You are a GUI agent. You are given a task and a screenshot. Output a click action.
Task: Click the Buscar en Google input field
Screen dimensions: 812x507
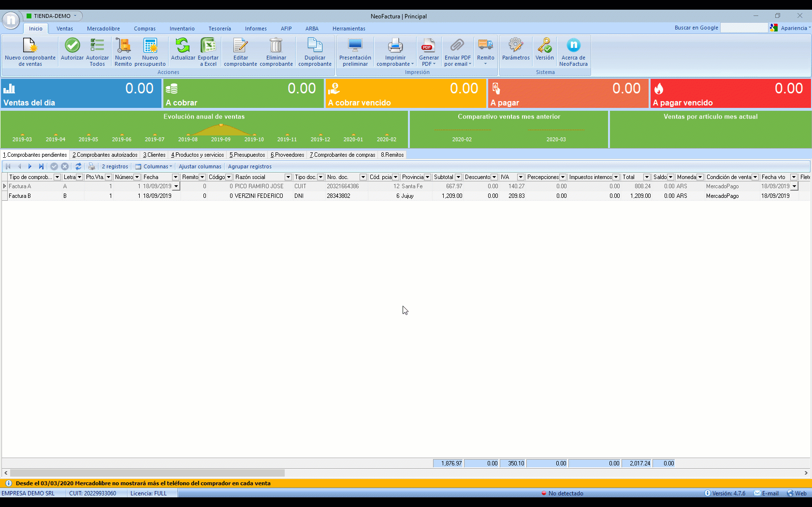744,28
